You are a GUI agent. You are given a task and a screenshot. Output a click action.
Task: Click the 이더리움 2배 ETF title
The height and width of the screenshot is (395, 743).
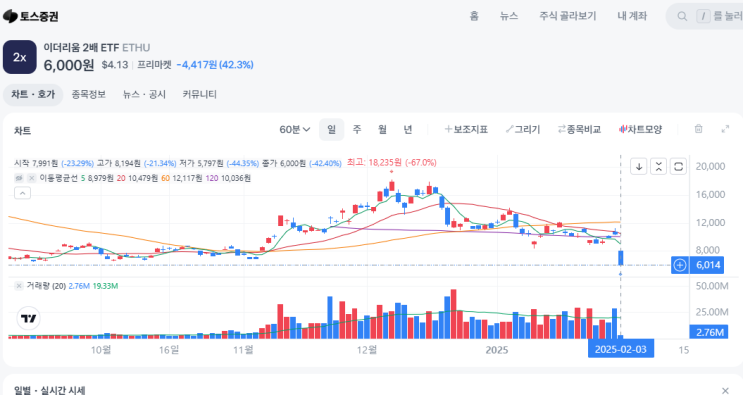tap(81, 48)
